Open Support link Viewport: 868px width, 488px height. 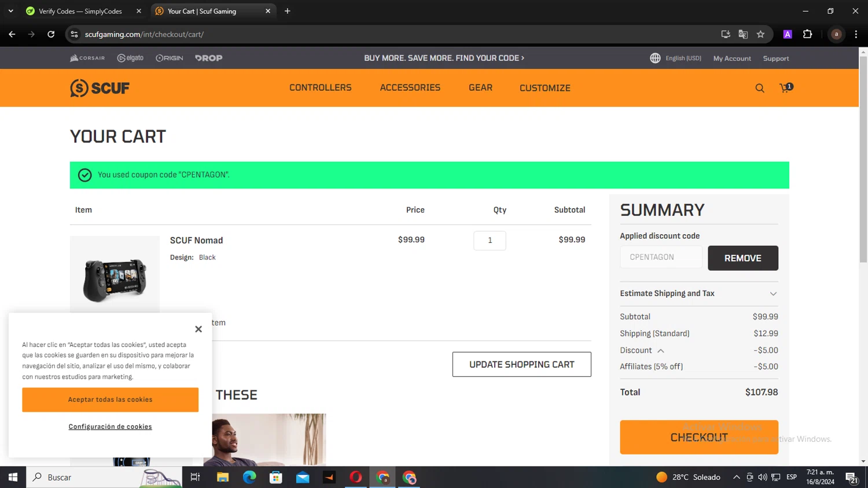775,58
